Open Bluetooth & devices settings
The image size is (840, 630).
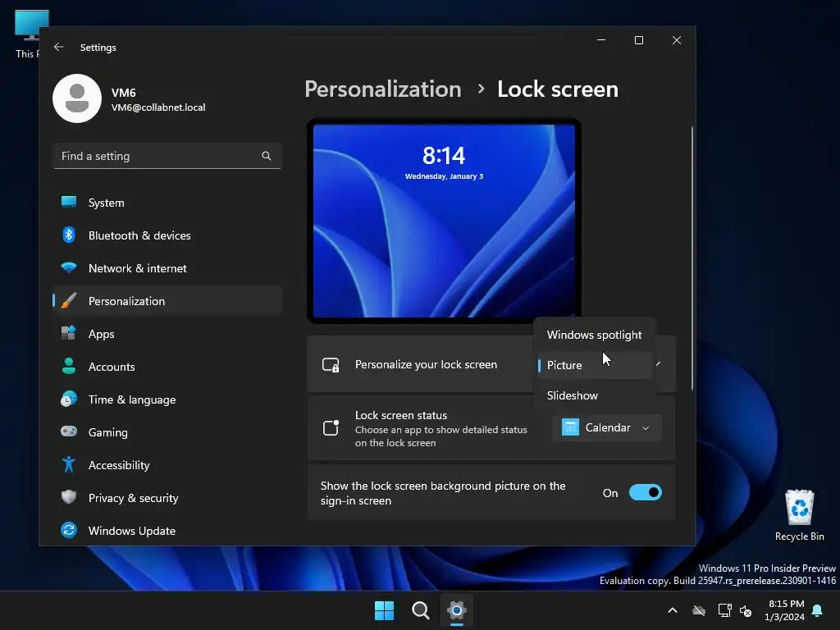tap(167, 235)
